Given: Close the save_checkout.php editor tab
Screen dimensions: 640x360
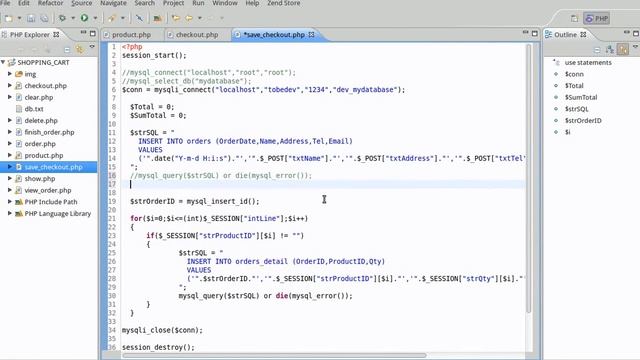Looking at the screenshot, I should point(311,35).
